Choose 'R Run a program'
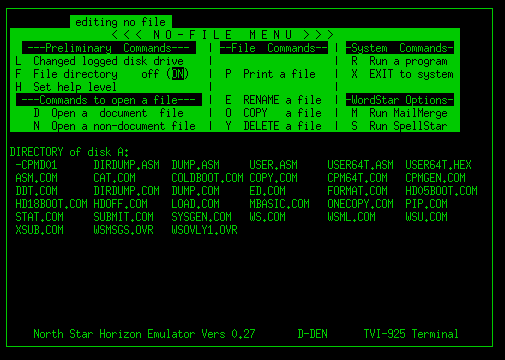The height and width of the screenshot is (360, 505). point(399,61)
